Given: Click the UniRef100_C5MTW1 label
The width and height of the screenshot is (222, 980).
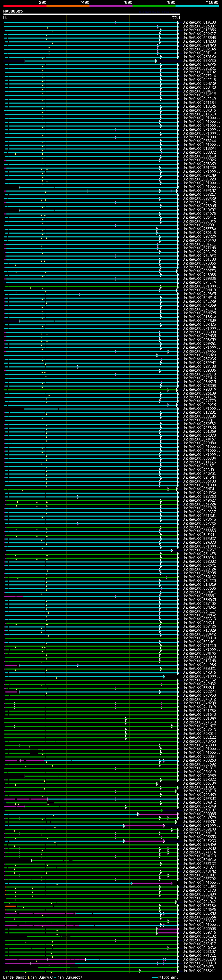Looking at the screenshot, I should (199, 489).
